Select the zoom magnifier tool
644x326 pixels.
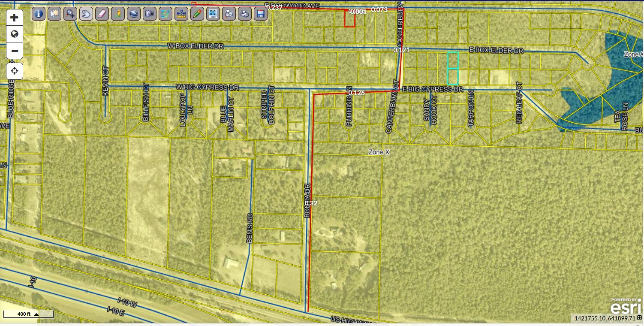[x=69, y=14]
